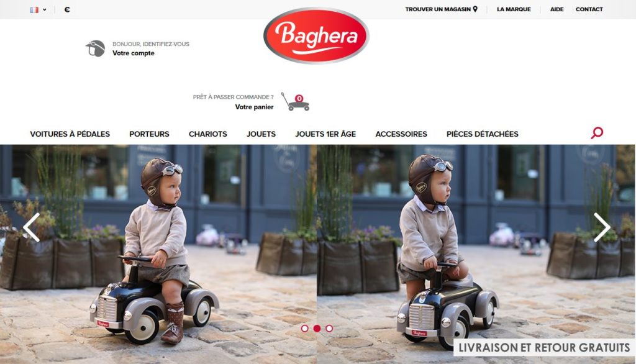Open the Voitures à pédales menu
The height and width of the screenshot is (364, 636).
click(x=70, y=134)
